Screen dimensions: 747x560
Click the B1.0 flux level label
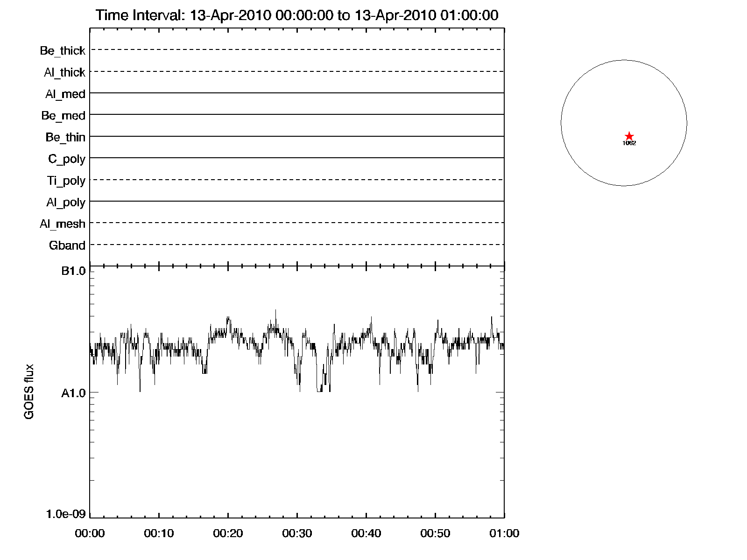[x=73, y=271]
